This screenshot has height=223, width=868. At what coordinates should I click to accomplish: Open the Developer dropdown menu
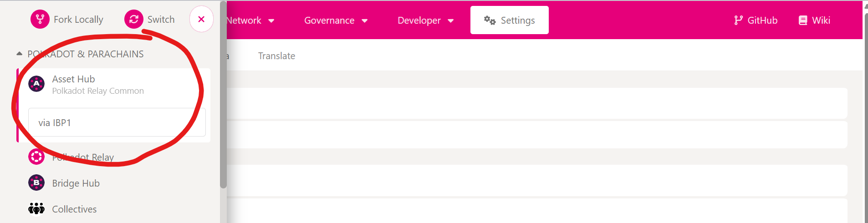coord(425,20)
